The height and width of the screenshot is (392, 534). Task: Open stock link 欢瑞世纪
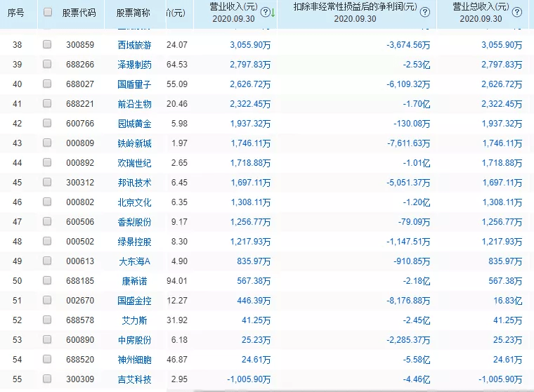pos(134,163)
